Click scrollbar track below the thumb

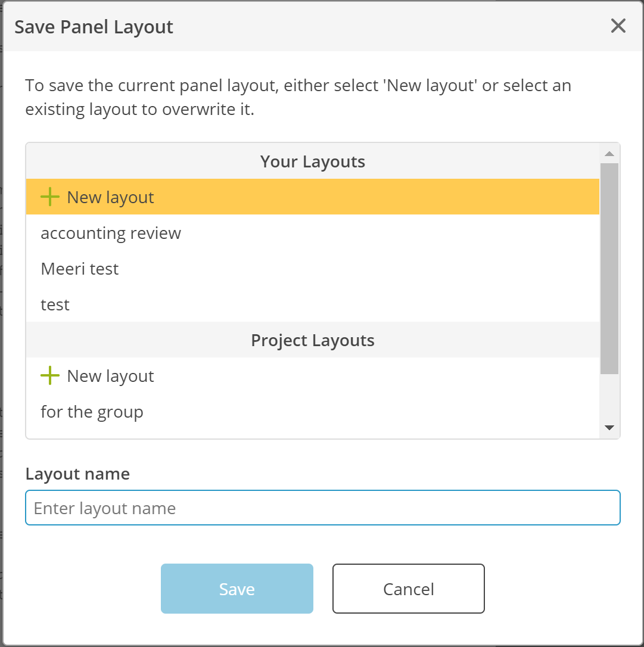coord(609,396)
